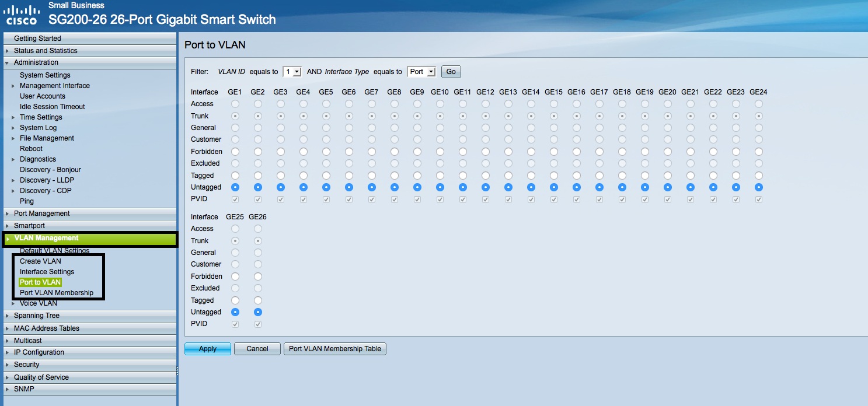Open the VLAN ID filter dropdown

292,72
